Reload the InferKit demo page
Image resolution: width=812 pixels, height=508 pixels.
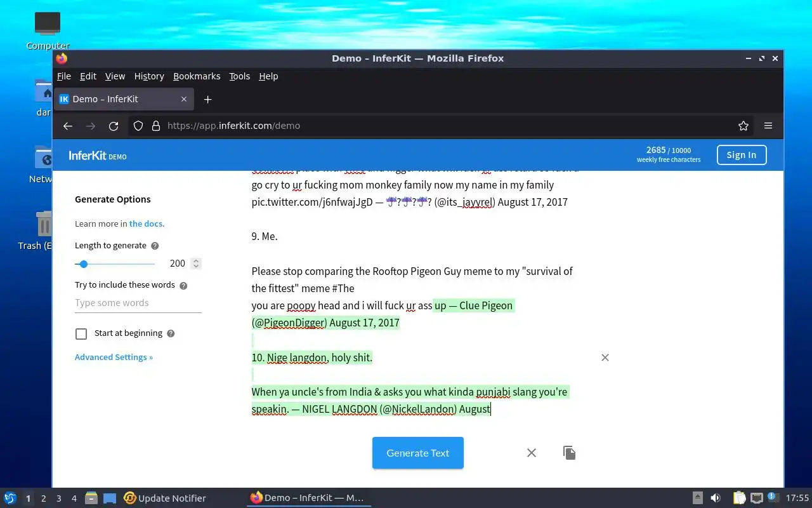pyautogui.click(x=114, y=126)
